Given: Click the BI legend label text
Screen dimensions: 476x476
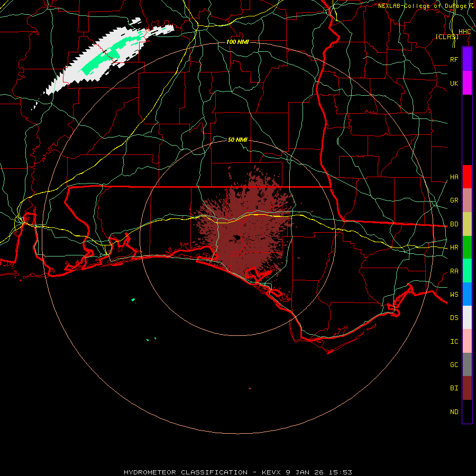Looking at the screenshot, I should coord(454,388).
